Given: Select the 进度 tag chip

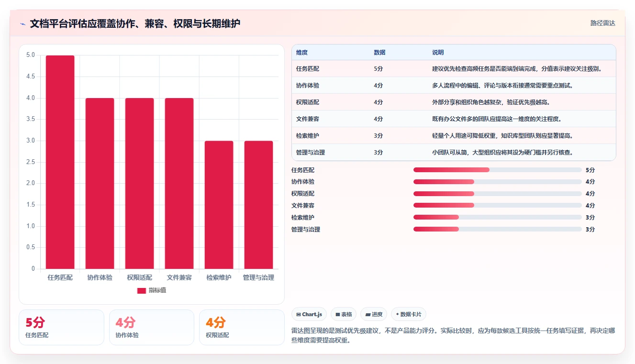Looking at the screenshot, I should tap(374, 314).
